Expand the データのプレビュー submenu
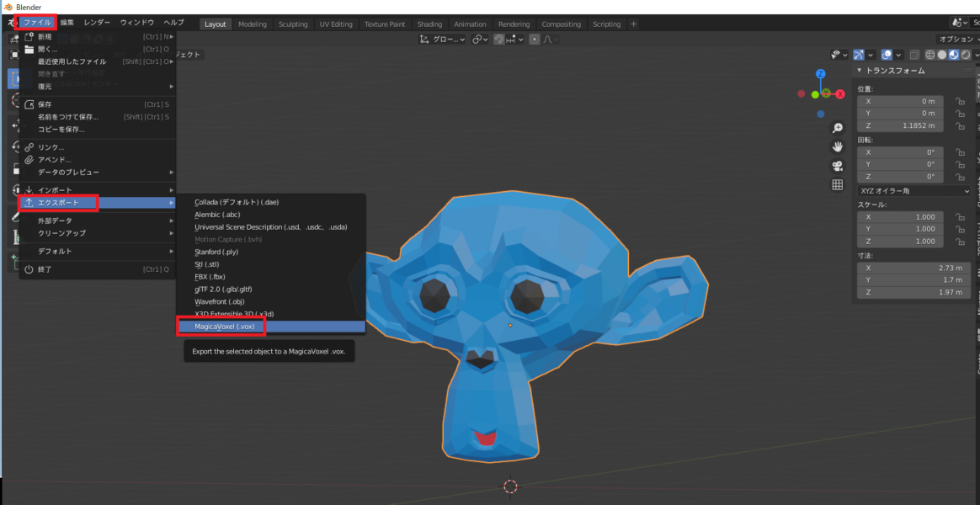Image resolution: width=980 pixels, height=505 pixels. point(99,172)
